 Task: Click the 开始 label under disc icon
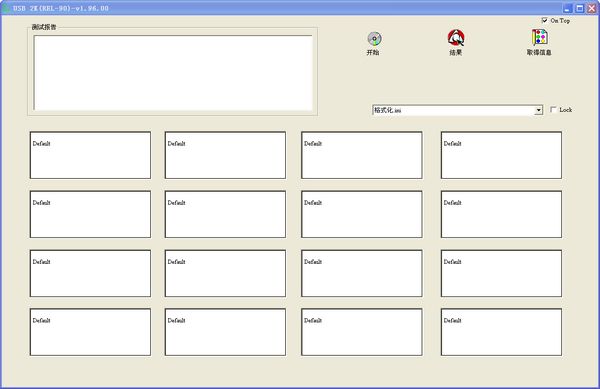point(373,52)
